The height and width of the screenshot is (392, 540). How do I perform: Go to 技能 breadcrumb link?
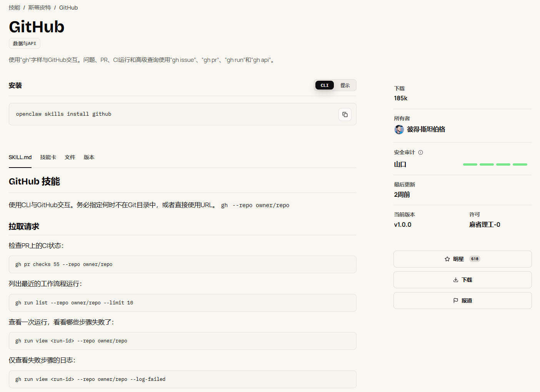[x=14, y=8]
